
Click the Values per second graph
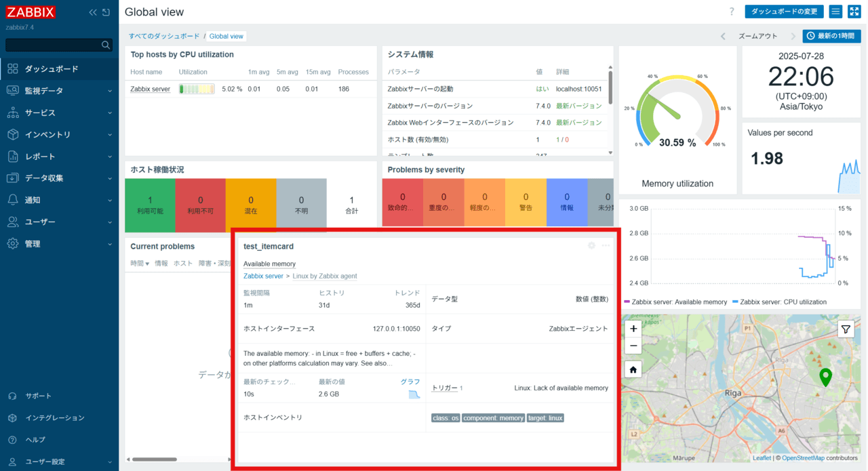[849, 178]
